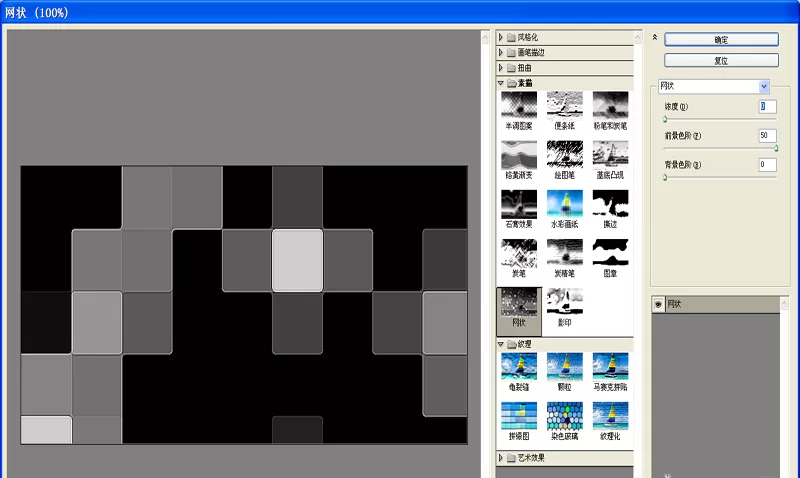Click the 复位 button
This screenshot has width=800, height=478.
721,61
